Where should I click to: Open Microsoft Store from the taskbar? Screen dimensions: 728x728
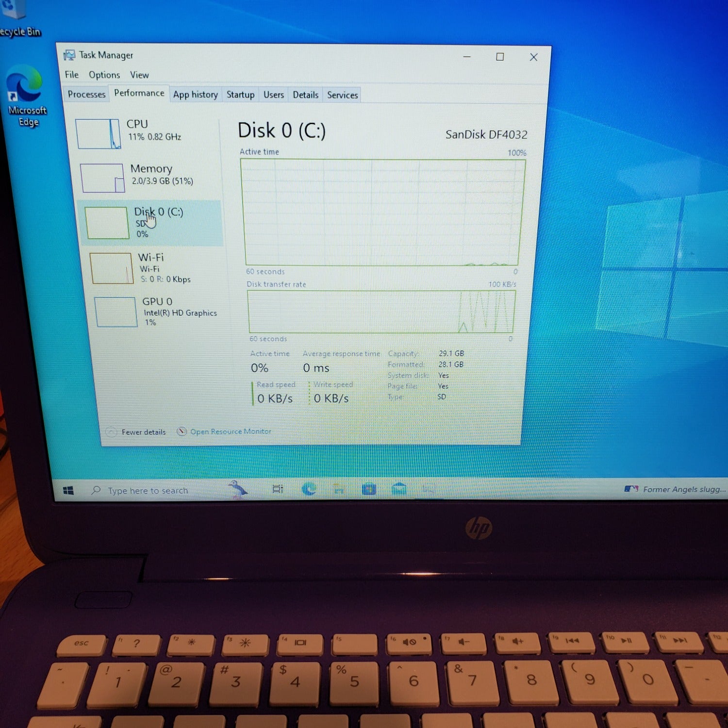(369, 490)
